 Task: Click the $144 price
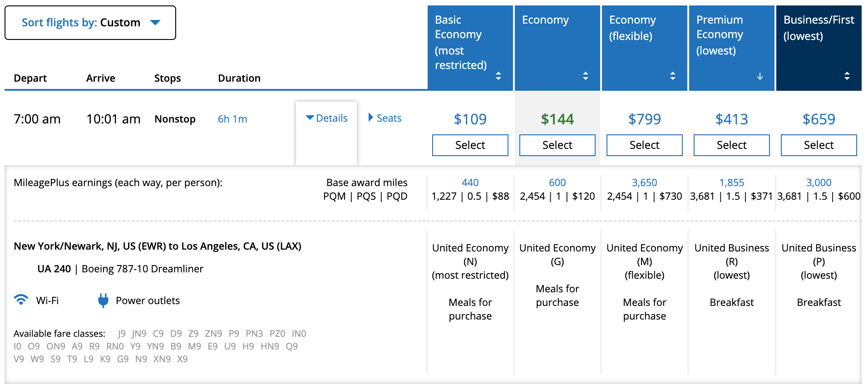coord(557,119)
